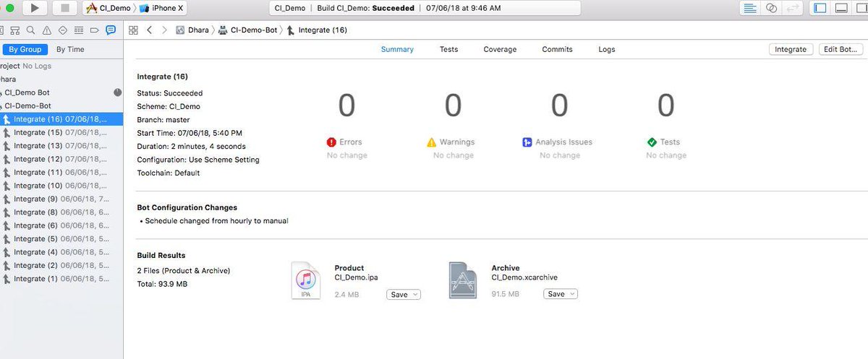The height and width of the screenshot is (359, 868).
Task: Open the iPhone X destination selector
Action: [x=161, y=8]
